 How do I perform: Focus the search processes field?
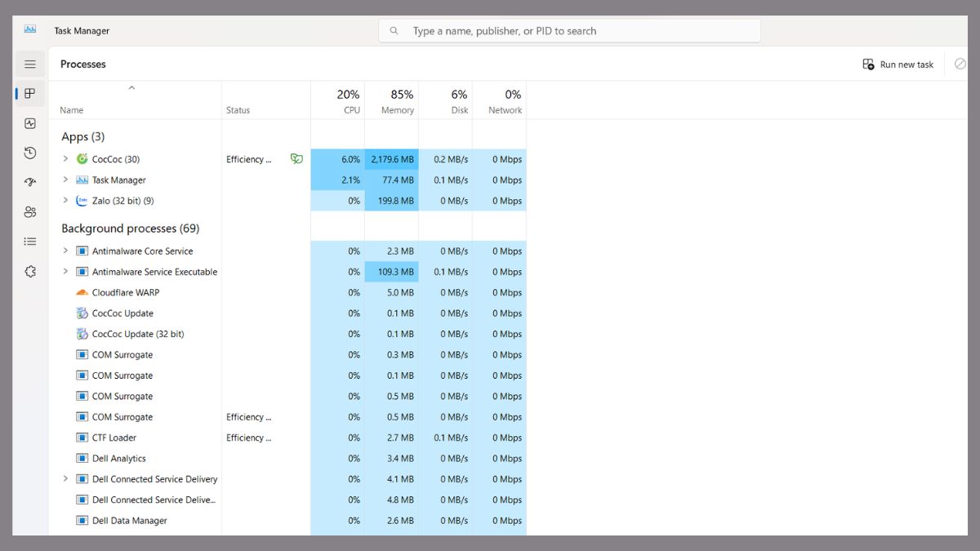(570, 31)
